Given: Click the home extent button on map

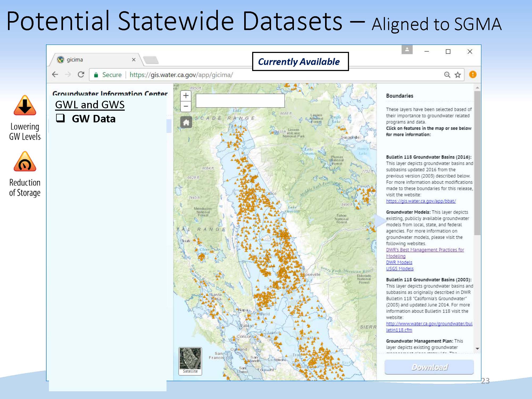Looking at the screenshot, I should (186, 122).
